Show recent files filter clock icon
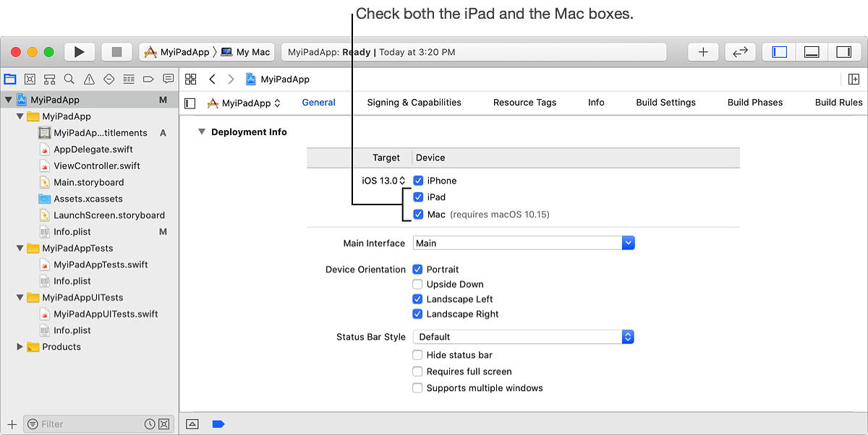 tap(150, 424)
